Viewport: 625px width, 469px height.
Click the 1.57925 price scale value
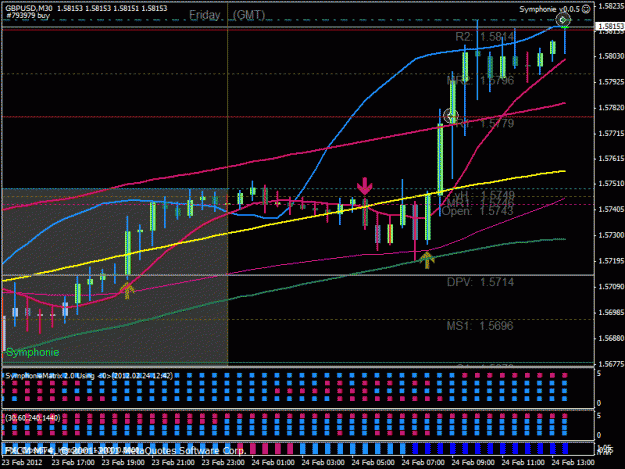click(611, 82)
